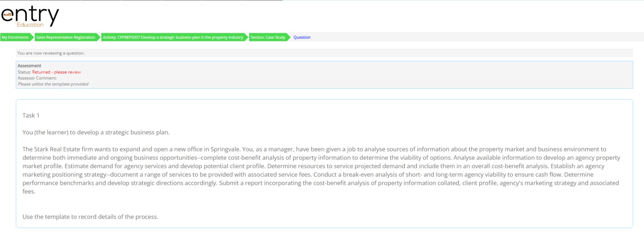Click 'You (the learner) to develop a strategic business plan'
The height and width of the screenshot is (232, 644).
pyautogui.click(x=96, y=132)
